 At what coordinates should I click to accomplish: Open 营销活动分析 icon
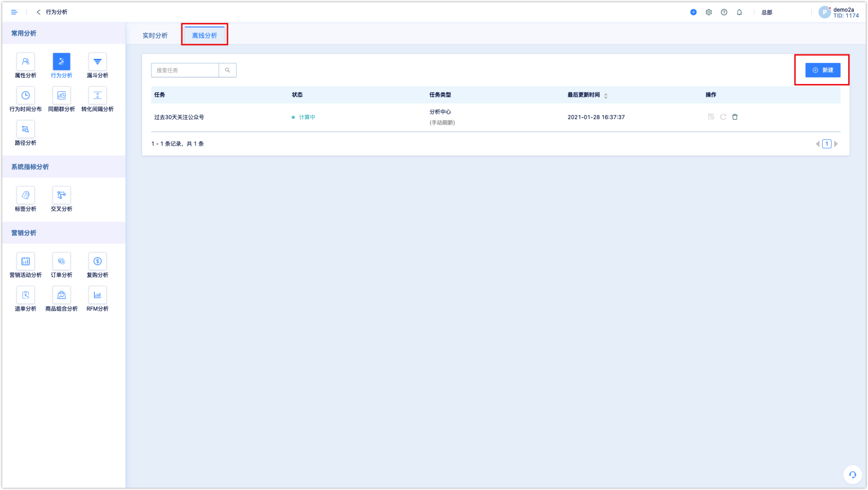tap(25, 261)
